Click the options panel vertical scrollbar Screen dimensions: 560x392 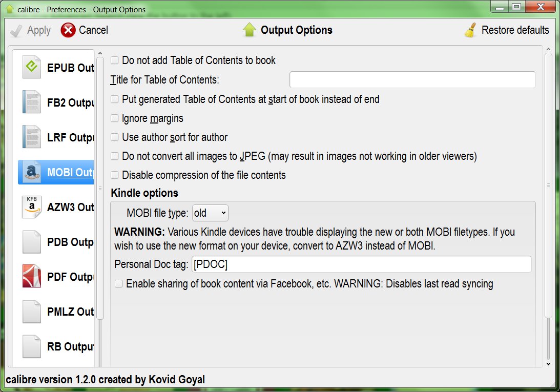coord(548,185)
